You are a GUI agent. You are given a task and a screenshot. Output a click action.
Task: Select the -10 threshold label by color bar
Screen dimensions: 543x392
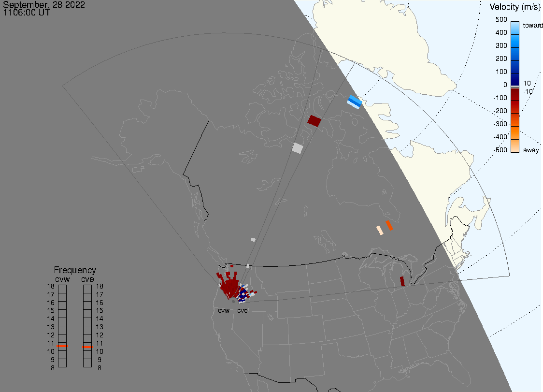coord(528,91)
